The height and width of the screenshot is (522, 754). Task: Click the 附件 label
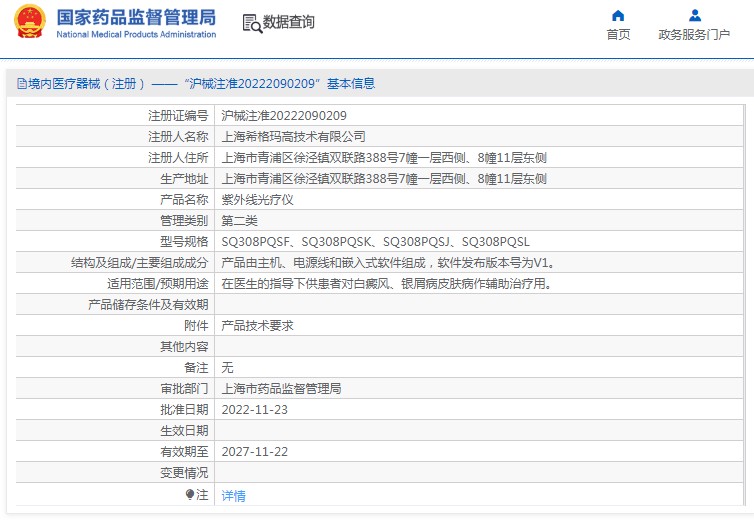pyautogui.click(x=196, y=326)
